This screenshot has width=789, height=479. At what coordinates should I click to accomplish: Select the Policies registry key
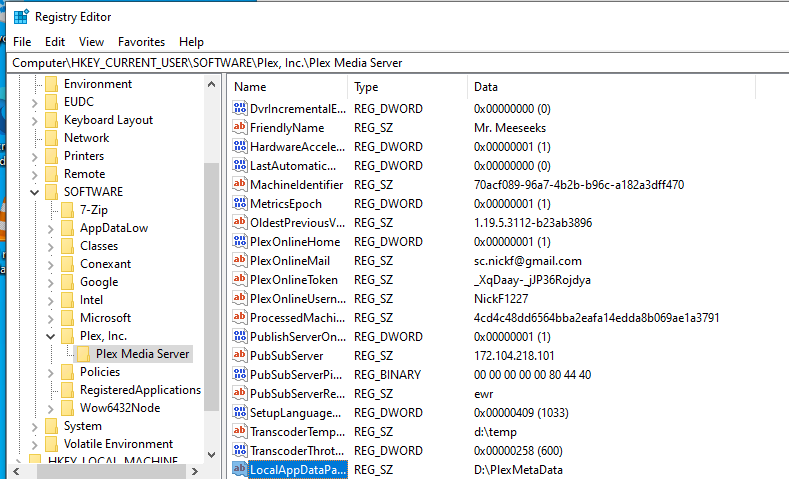(x=100, y=372)
